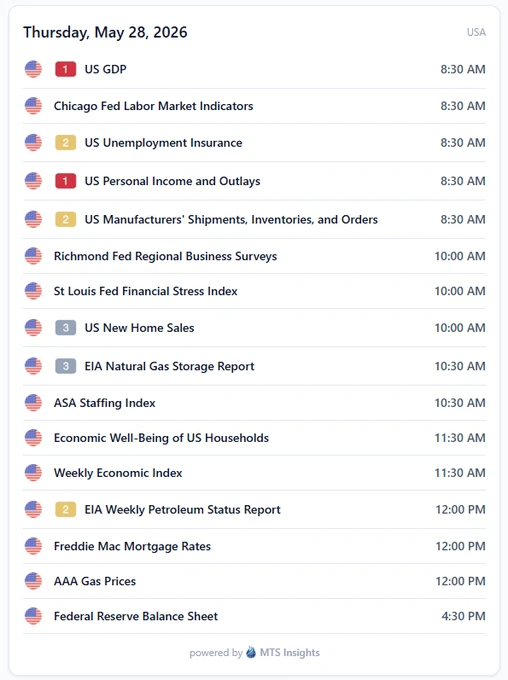
Task: Select the Freddie Mac Mortgage Rates entry
Action: coord(132,546)
